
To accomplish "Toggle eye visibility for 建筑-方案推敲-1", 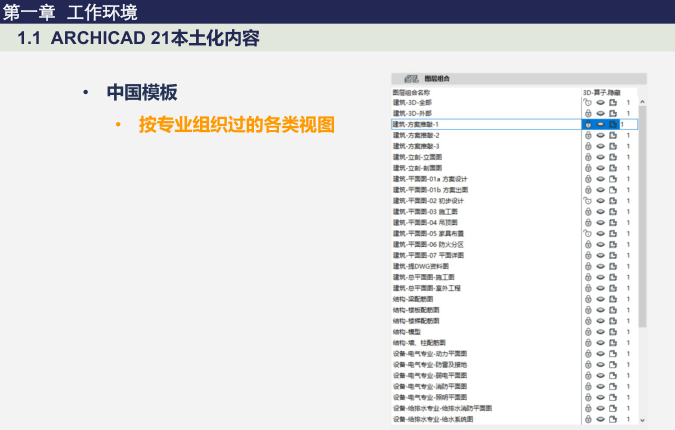I will click(600, 124).
